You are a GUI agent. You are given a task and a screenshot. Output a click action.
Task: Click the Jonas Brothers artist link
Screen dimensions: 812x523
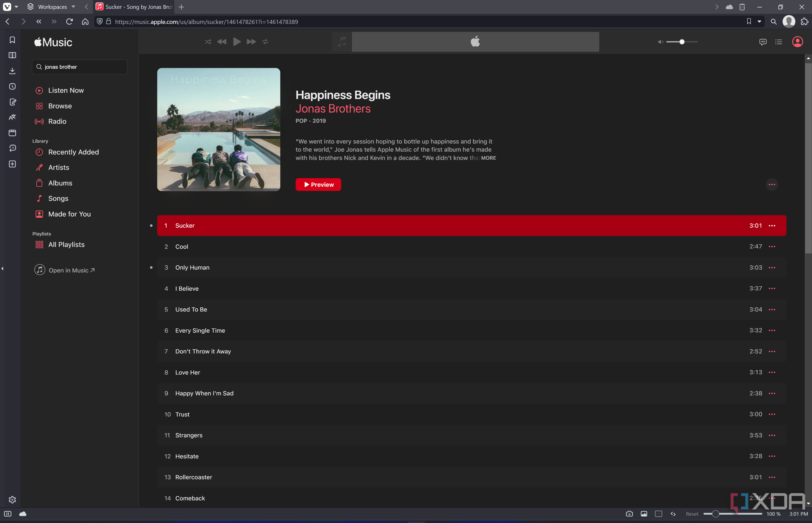click(x=333, y=109)
